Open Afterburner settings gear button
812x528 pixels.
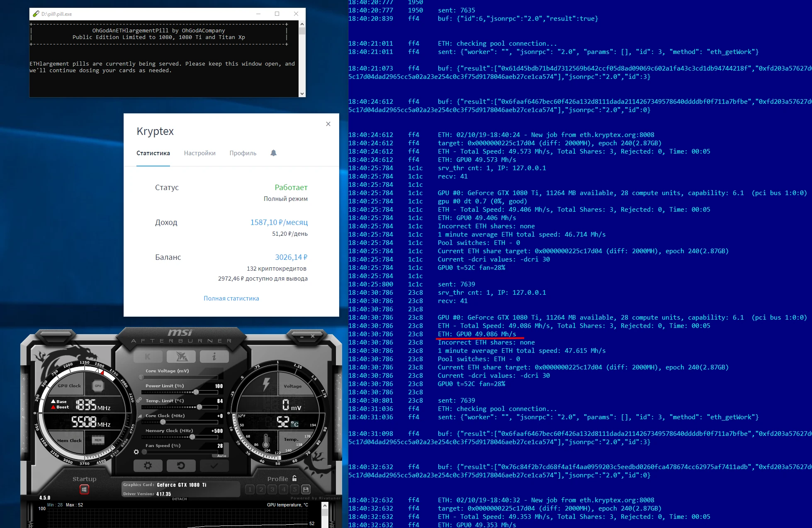[x=148, y=466]
